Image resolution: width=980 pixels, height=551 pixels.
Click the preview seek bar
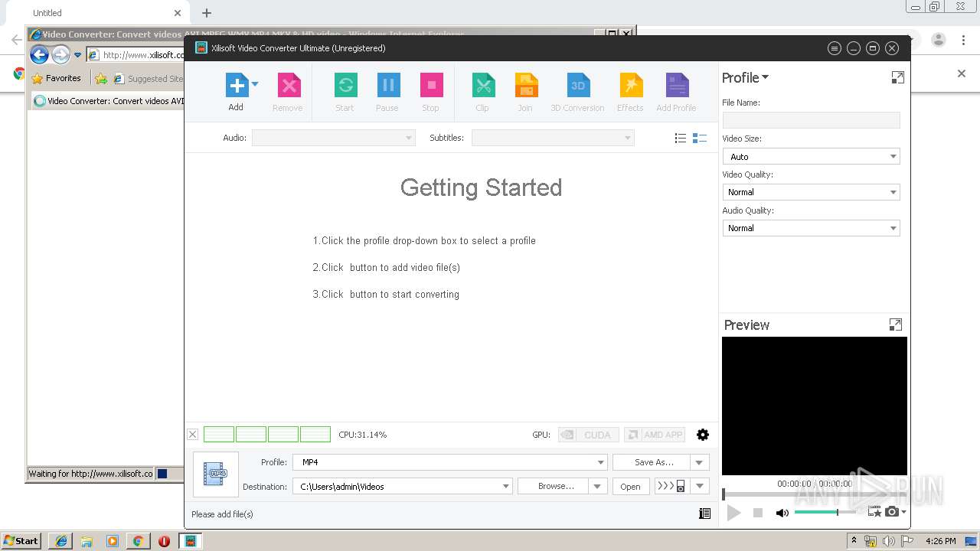(814, 494)
